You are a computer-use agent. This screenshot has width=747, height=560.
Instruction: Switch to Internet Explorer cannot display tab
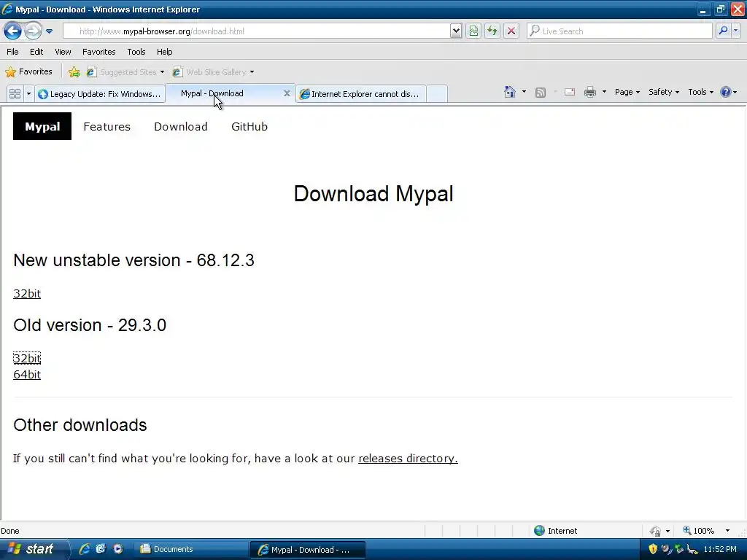(x=360, y=94)
